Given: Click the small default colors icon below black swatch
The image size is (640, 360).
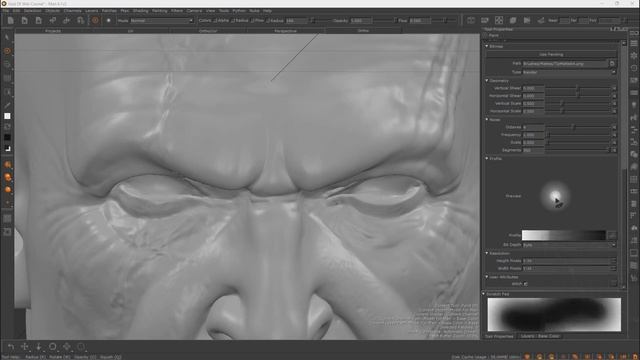Looking at the screenshot, I should 7,149.
